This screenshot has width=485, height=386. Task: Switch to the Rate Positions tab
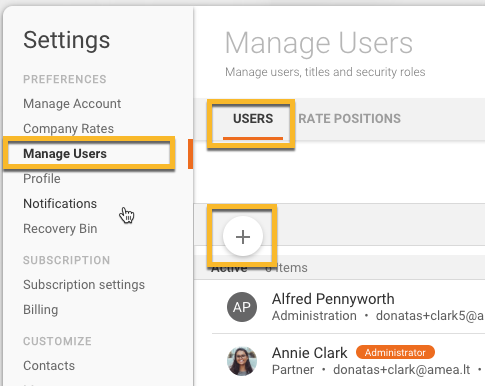(349, 119)
